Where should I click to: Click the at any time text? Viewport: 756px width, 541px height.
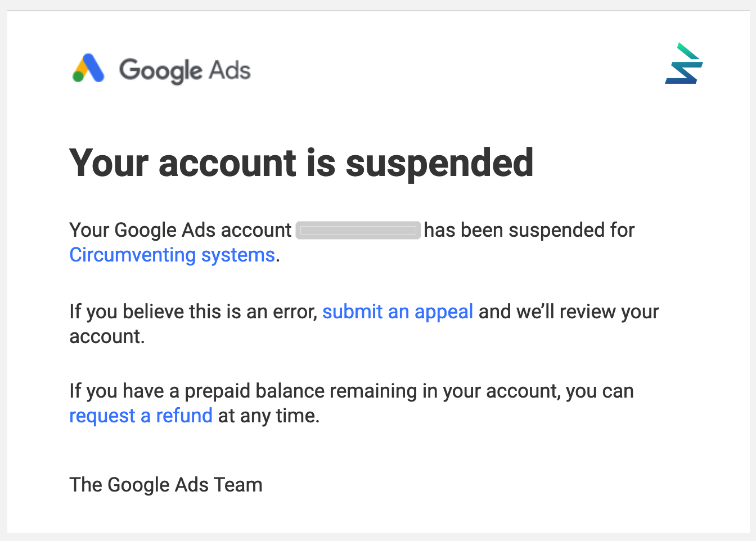click(269, 416)
